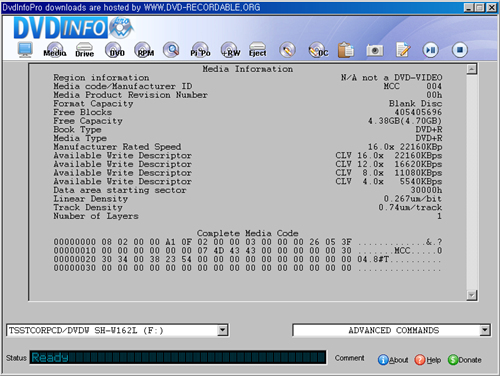This screenshot has height=376, width=500.
Task: Launch the magnifier disc scan icon
Action: click(171, 50)
